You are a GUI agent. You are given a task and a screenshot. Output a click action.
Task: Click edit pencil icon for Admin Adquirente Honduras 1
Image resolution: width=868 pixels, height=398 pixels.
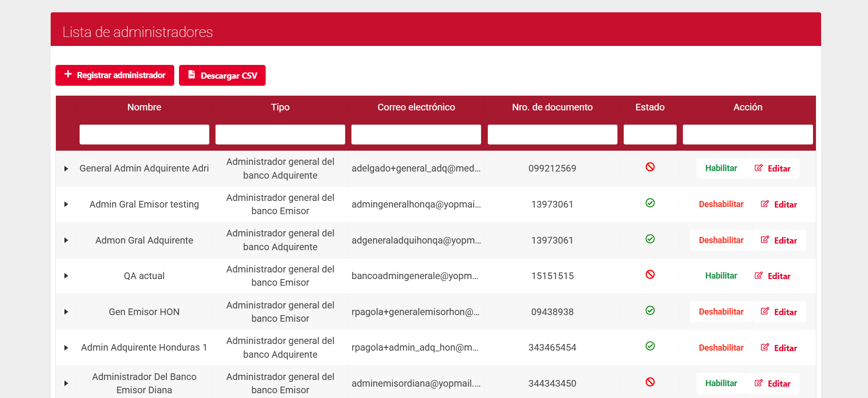(765, 347)
